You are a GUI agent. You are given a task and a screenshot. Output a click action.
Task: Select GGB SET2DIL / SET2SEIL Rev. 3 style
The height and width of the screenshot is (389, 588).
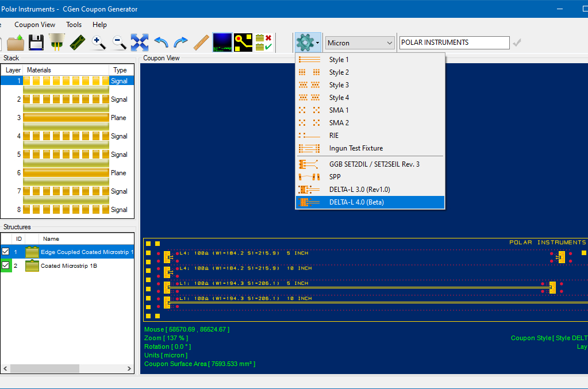tap(370, 164)
